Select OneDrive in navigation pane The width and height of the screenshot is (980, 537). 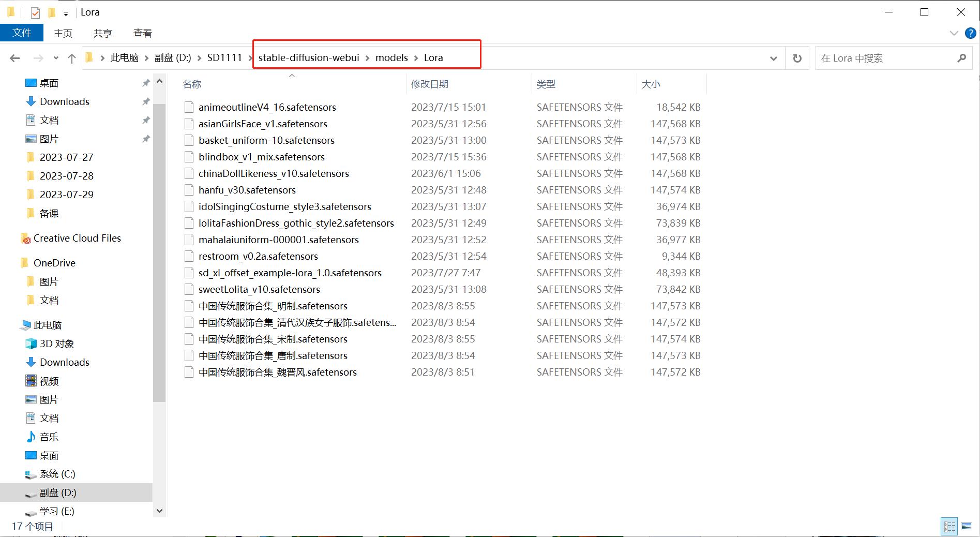tap(54, 263)
